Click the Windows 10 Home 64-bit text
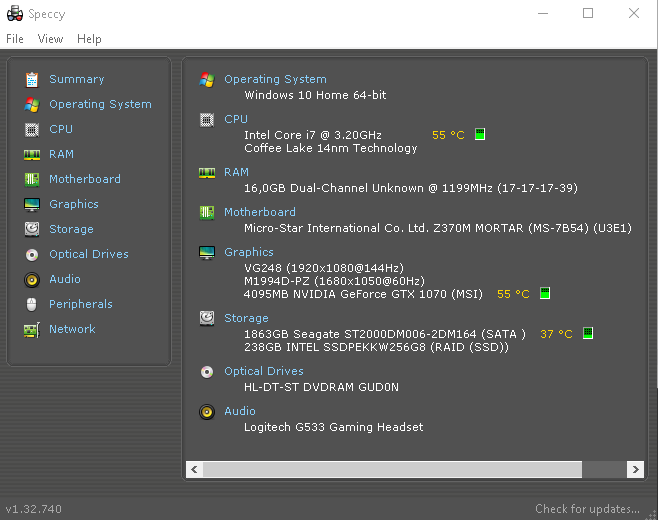Image resolution: width=658 pixels, height=520 pixels. pos(315,95)
